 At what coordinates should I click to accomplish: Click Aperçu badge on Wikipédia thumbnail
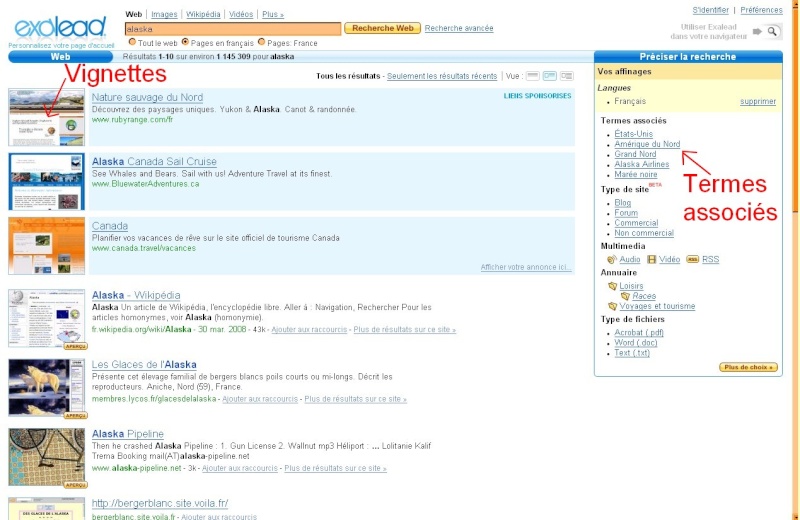tap(76, 346)
